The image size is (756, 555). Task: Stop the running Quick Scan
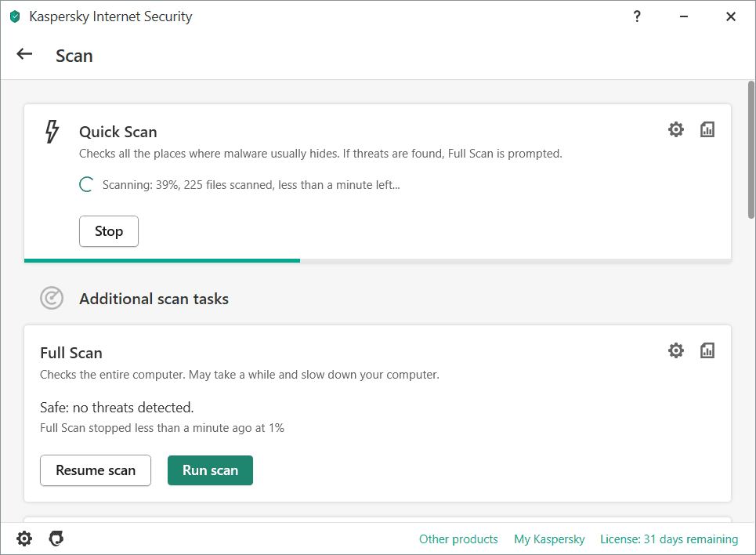(109, 231)
